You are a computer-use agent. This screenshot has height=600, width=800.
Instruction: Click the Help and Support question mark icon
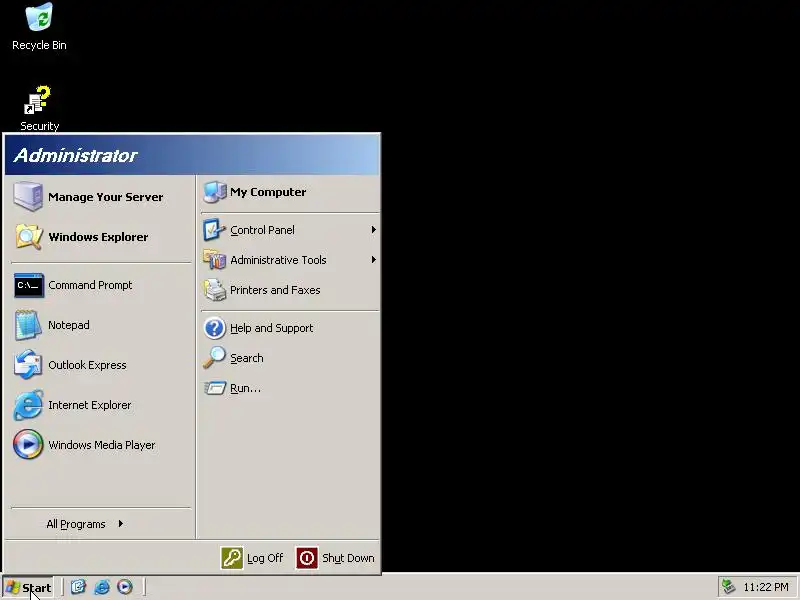click(x=214, y=328)
